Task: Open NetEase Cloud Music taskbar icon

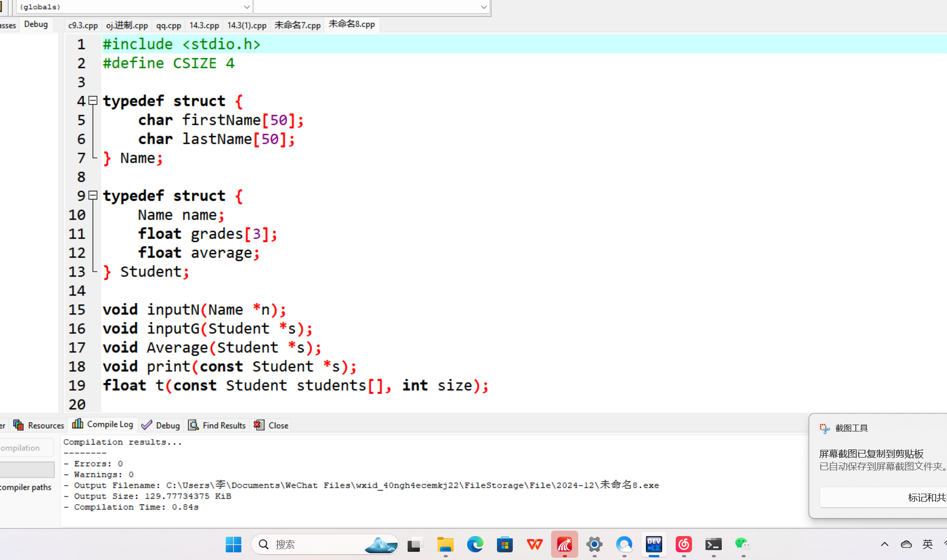Action: click(x=683, y=545)
